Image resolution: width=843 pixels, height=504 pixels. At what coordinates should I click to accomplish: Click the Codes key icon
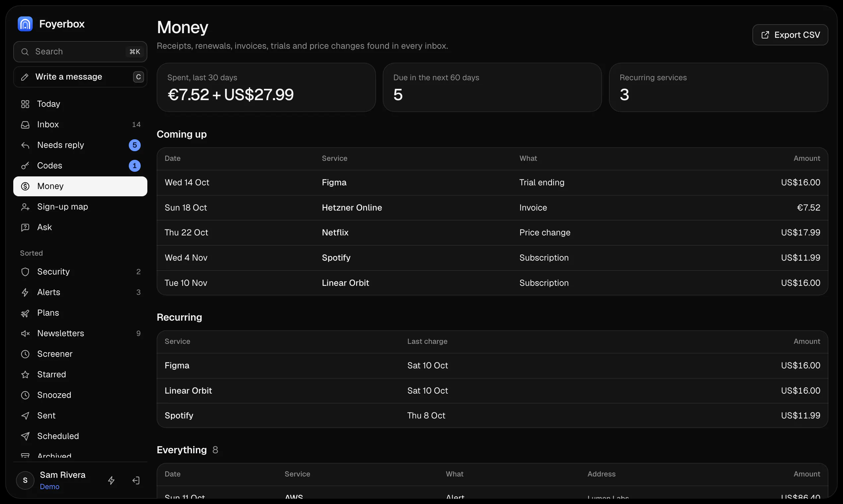click(25, 166)
